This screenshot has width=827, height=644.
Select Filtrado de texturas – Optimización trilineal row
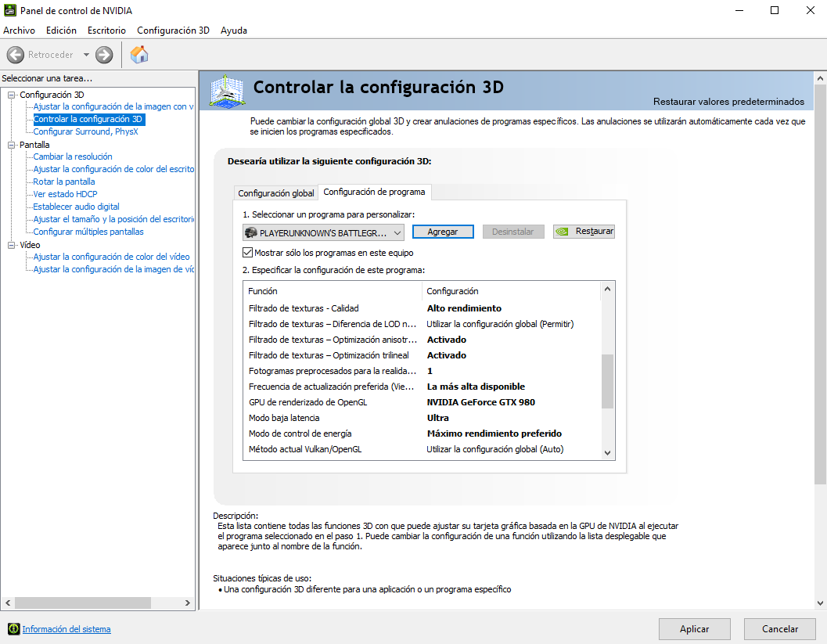[x=422, y=355]
